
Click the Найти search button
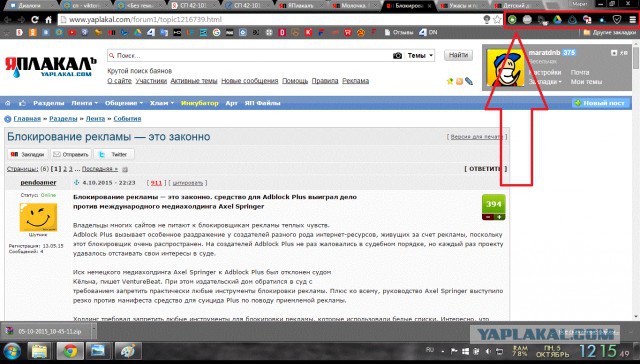click(458, 55)
